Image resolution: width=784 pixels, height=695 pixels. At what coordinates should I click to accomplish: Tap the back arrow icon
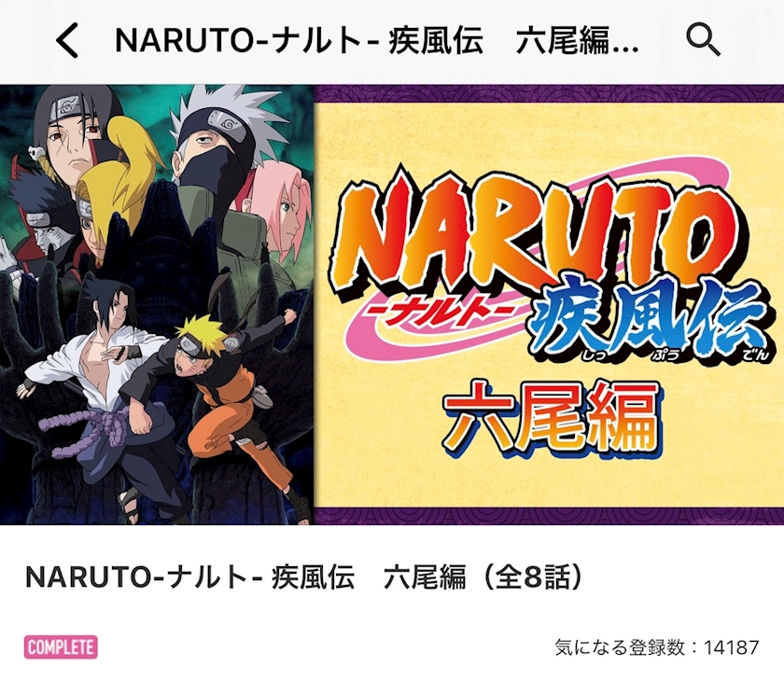coord(67,40)
